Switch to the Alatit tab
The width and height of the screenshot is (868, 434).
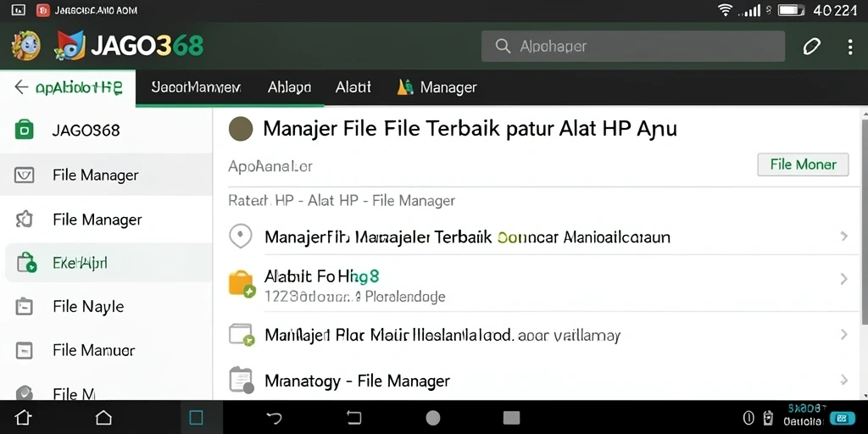pos(353,87)
